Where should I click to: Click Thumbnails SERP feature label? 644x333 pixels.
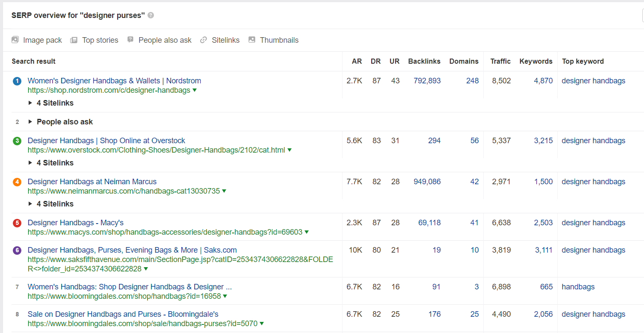click(x=279, y=40)
